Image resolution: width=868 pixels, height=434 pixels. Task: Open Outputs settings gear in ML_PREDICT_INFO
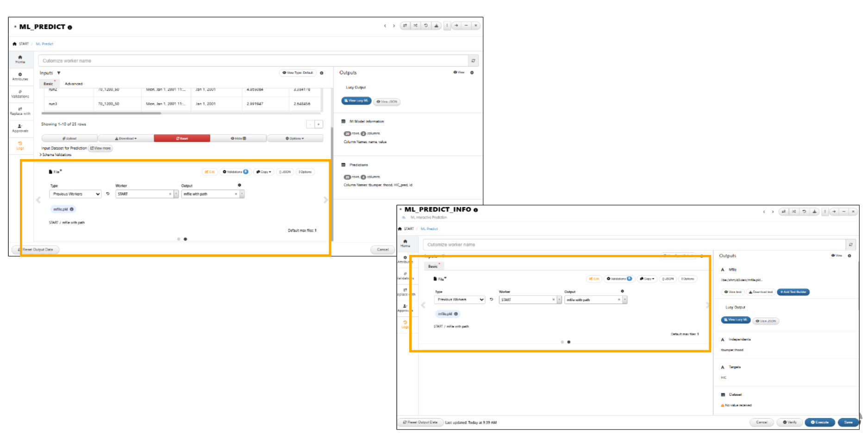[x=849, y=255]
